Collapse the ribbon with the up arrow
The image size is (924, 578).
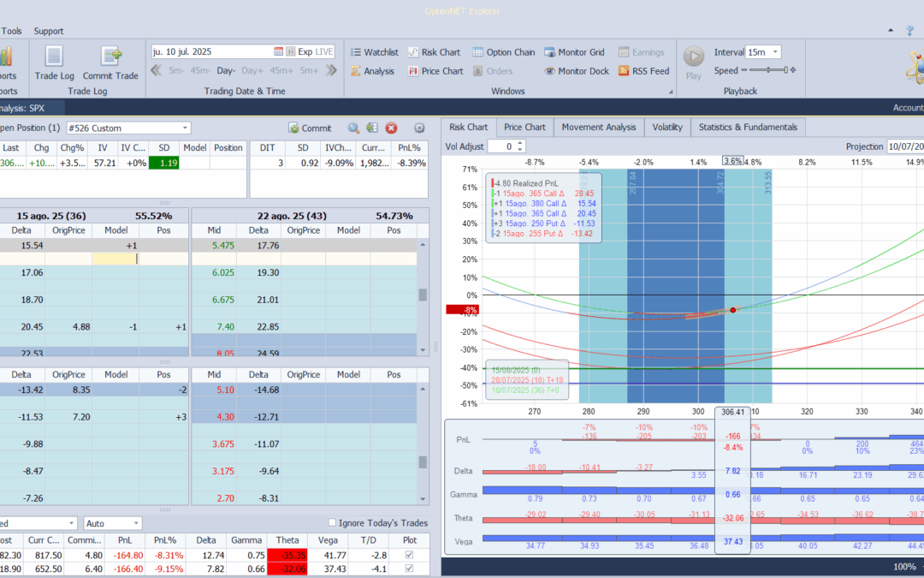(891, 31)
